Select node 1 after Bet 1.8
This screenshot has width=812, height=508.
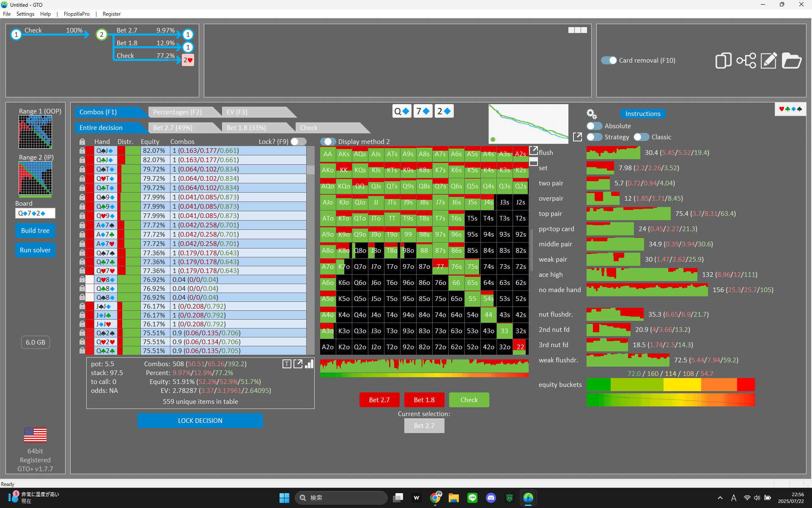(x=188, y=47)
